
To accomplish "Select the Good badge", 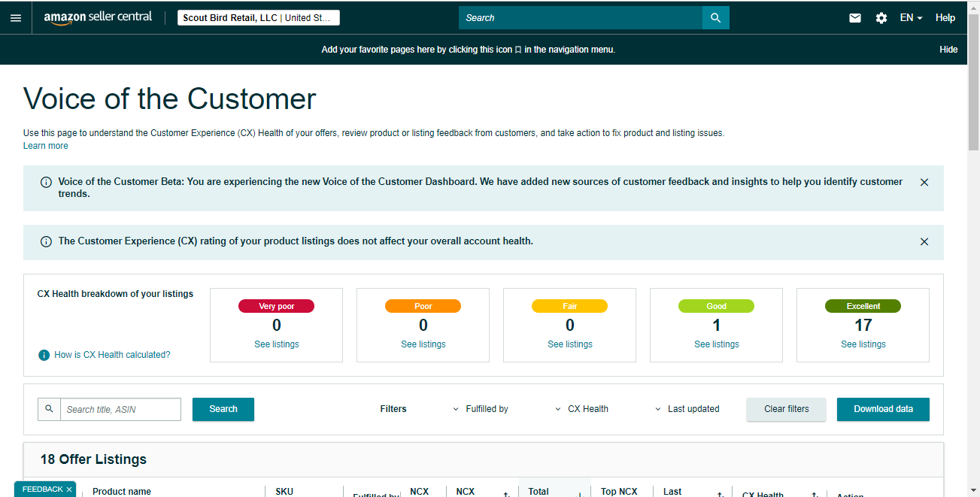I will click(716, 306).
